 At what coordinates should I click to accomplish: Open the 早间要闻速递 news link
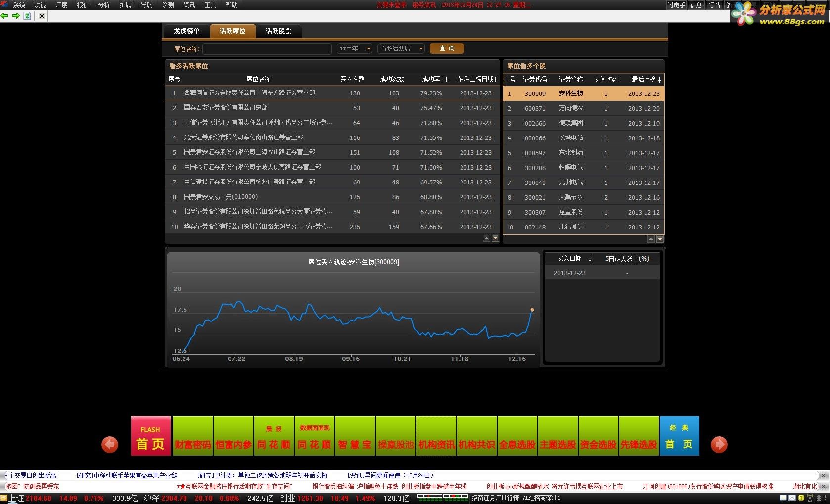[x=391, y=476]
